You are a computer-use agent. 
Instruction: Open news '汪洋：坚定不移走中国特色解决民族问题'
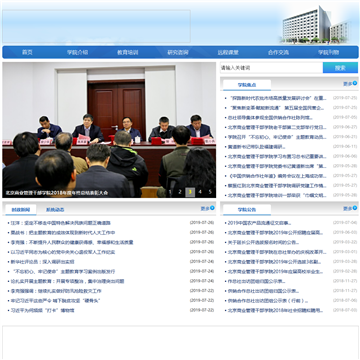[x=60, y=223]
